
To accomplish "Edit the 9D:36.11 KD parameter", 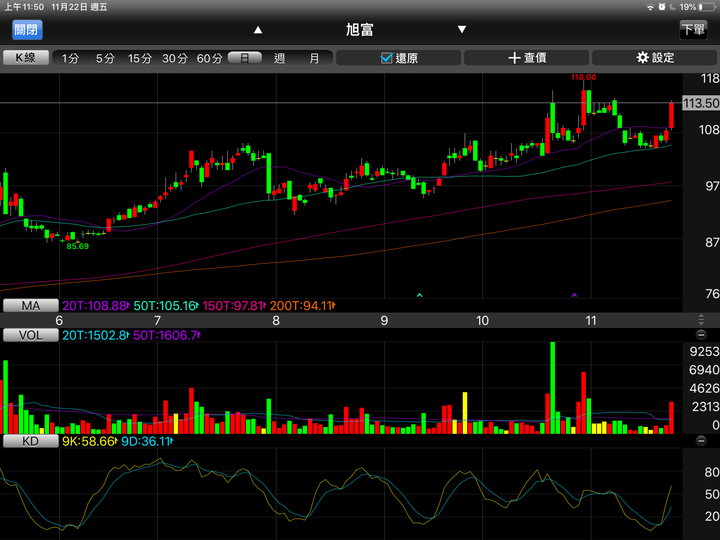I will pos(146,441).
